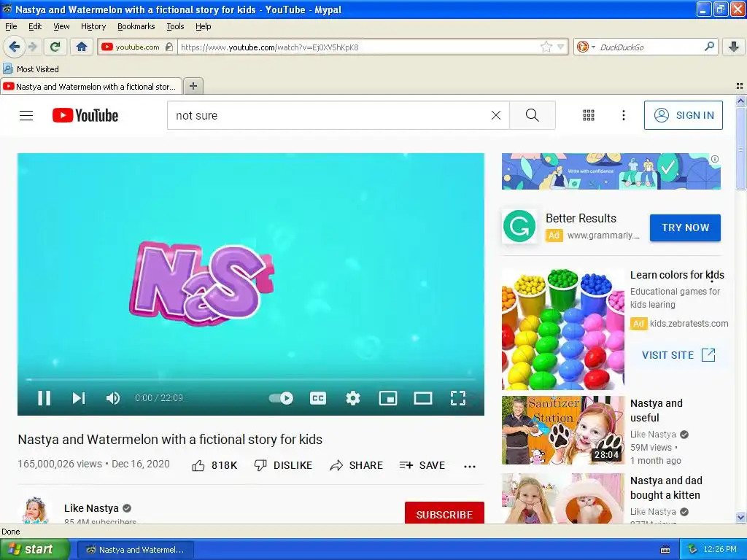
Task: Go back using the browser back arrow
Action: click(15, 47)
